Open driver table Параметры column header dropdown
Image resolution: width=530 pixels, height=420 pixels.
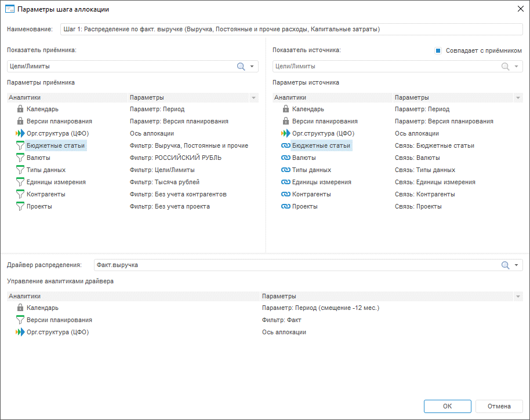point(518,297)
